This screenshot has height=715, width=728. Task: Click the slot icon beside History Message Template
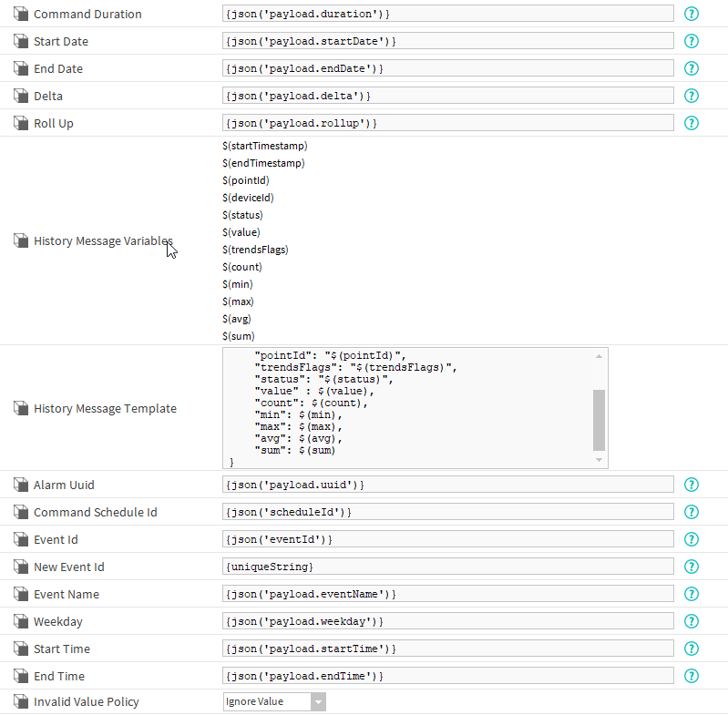point(21,409)
